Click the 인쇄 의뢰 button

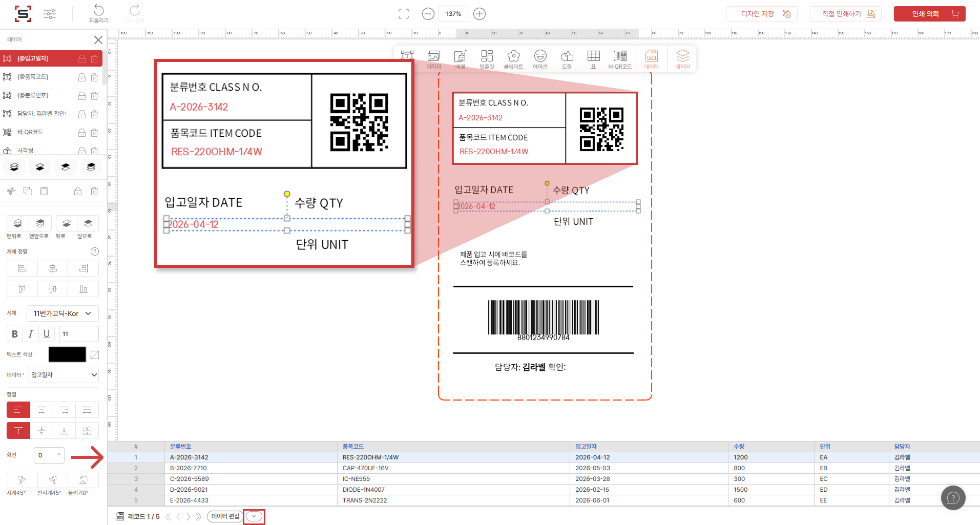[929, 14]
